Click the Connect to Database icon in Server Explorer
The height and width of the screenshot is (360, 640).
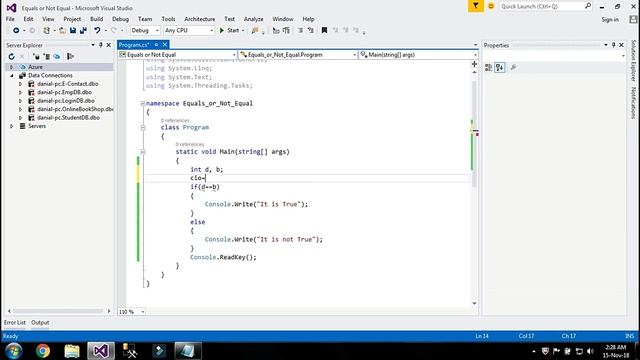click(x=36, y=57)
